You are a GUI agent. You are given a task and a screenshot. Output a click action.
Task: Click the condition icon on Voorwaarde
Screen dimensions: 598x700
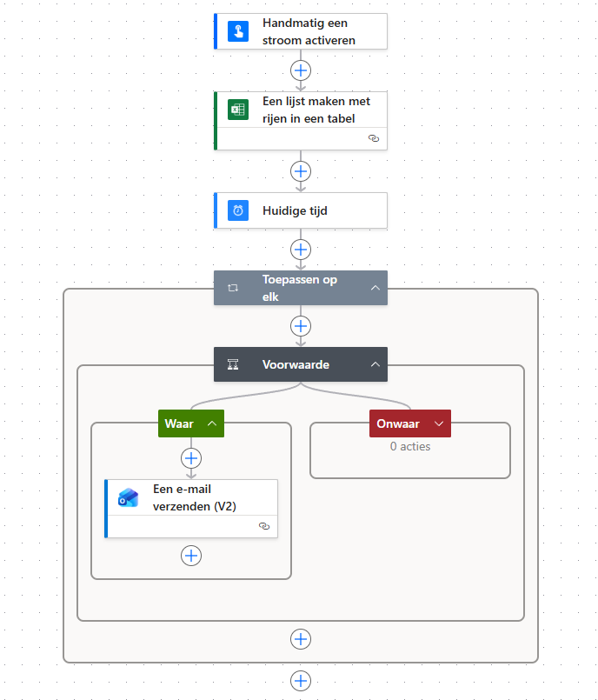tap(233, 365)
